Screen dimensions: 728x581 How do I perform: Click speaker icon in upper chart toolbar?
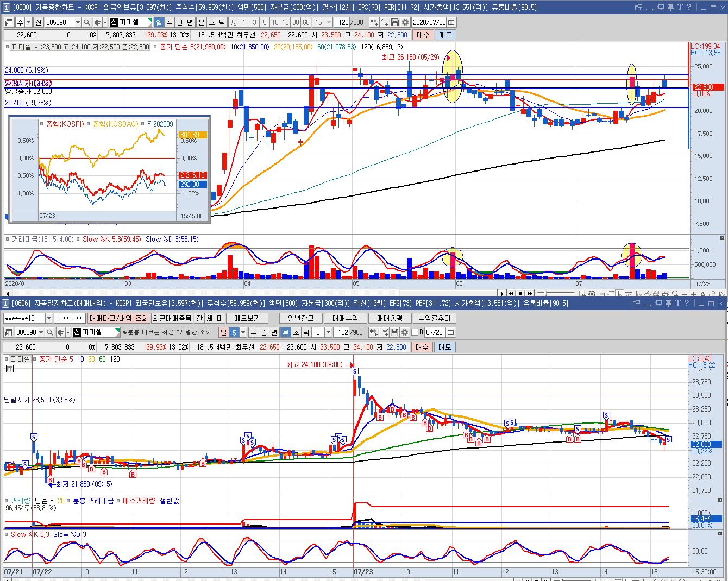click(97, 22)
